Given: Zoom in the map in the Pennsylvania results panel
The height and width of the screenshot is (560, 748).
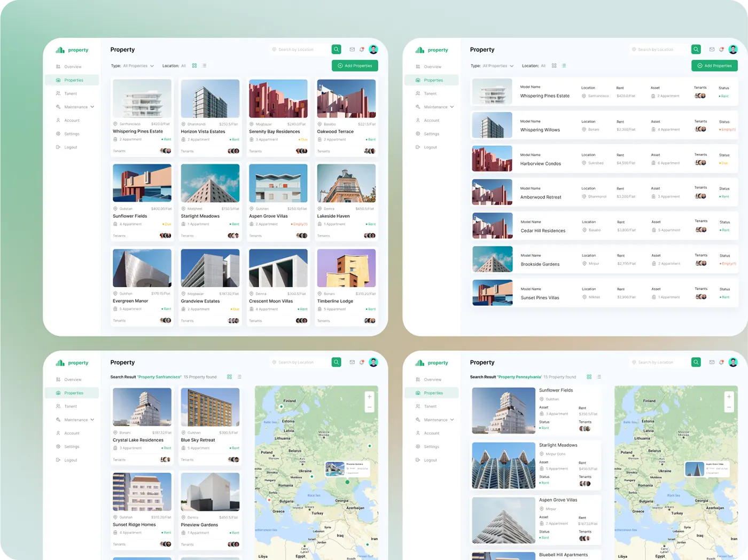Looking at the screenshot, I should coord(729,397).
